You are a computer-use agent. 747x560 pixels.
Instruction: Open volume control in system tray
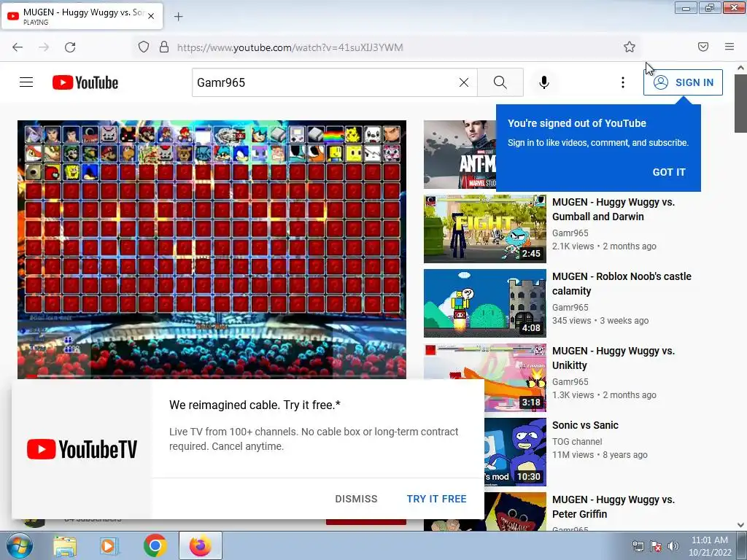tap(673, 546)
